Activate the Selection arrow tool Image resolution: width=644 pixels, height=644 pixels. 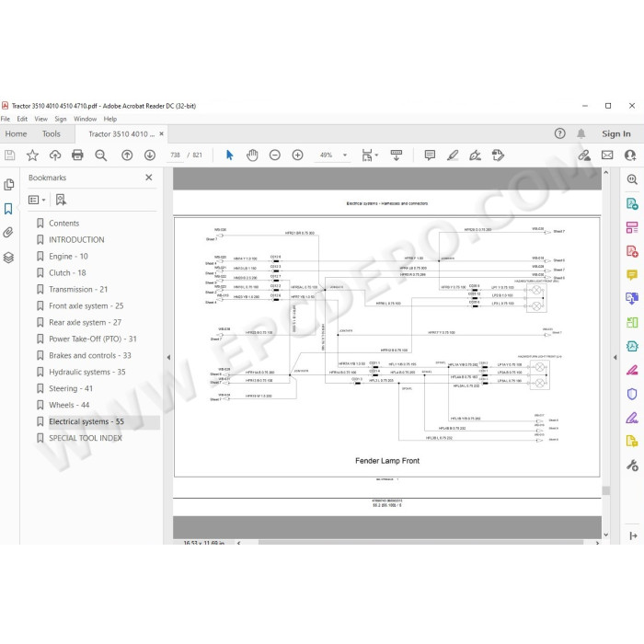tap(230, 155)
